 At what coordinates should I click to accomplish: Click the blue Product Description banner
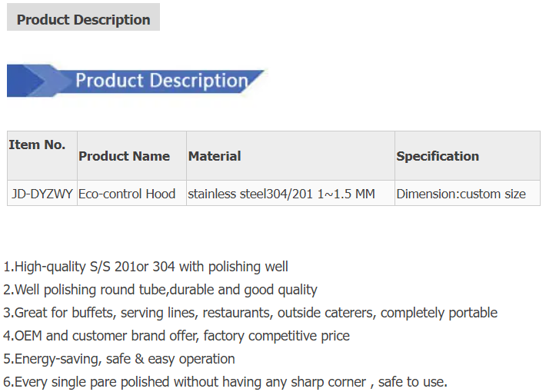[x=135, y=81]
